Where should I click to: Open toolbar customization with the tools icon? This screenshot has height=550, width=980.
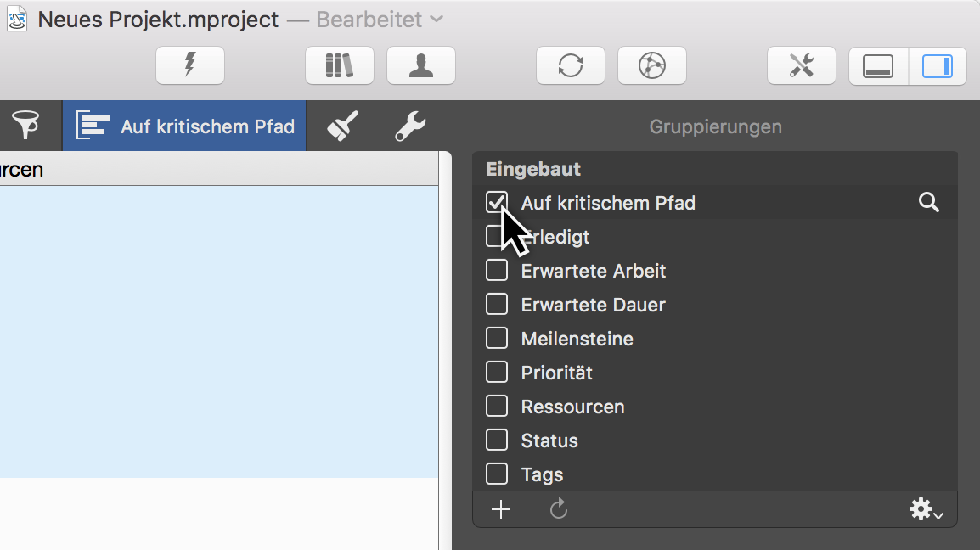pos(802,65)
